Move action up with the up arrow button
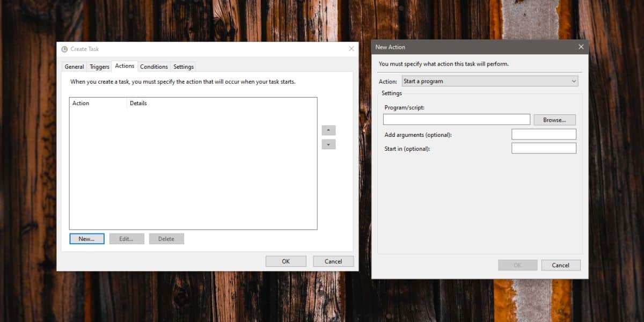This screenshot has height=322, width=644. (328, 130)
